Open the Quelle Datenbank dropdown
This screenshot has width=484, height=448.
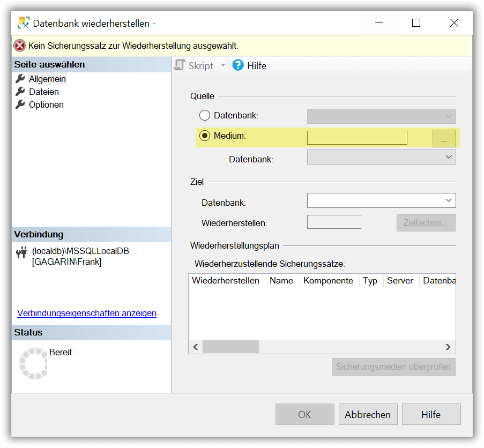[381, 116]
